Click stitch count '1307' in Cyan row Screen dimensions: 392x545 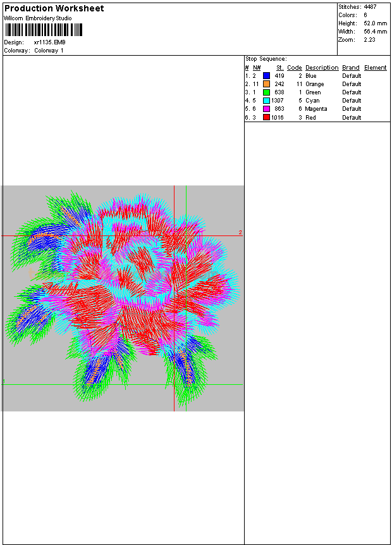point(278,101)
